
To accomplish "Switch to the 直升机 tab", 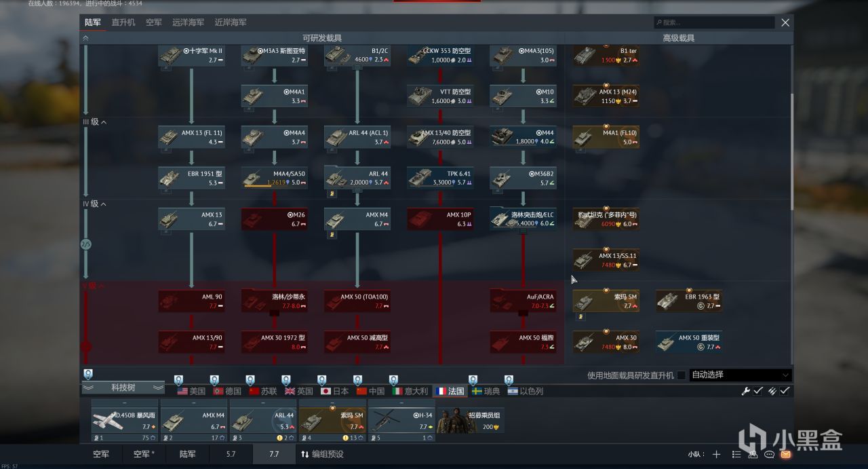I will [x=123, y=22].
